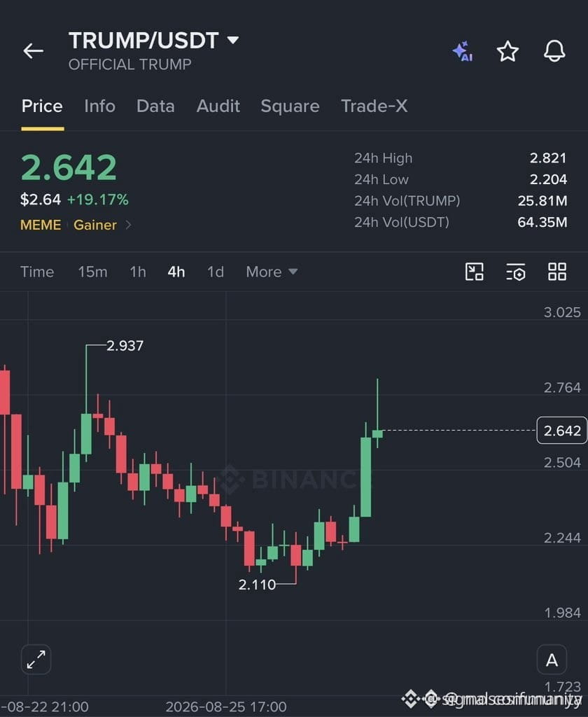Image resolution: width=588 pixels, height=717 pixels.
Task: Open the chart drawing tools icon
Action: coord(474,272)
